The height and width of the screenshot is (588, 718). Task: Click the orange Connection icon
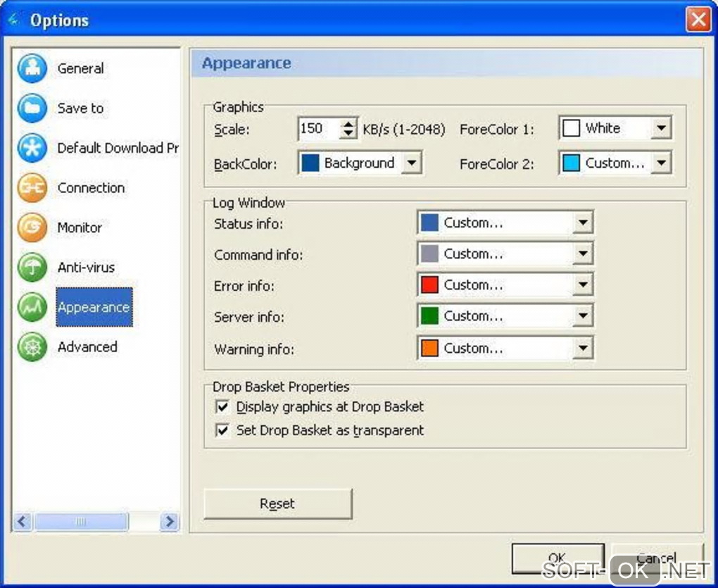(x=32, y=188)
